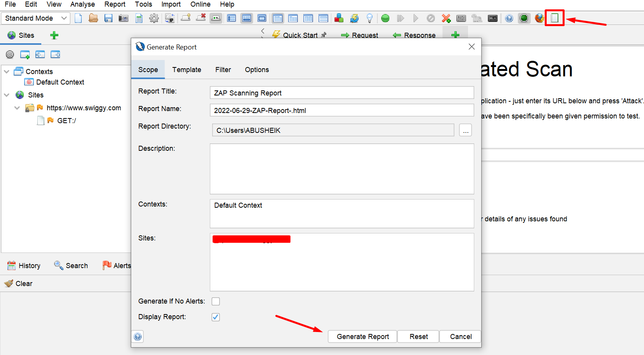Select the Expand Information Tabs layout icon
This screenshot has height=355, width=644.
click(246, 18)
